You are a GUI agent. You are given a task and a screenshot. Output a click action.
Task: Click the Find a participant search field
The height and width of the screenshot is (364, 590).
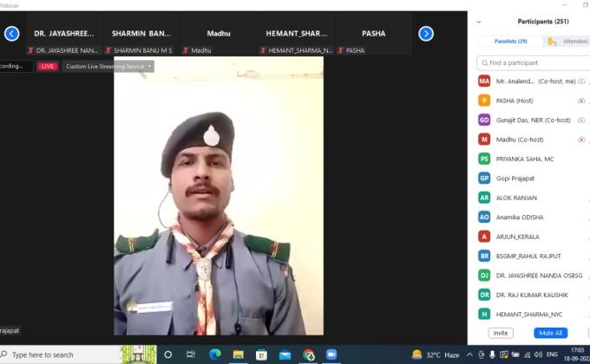point(534,63)
